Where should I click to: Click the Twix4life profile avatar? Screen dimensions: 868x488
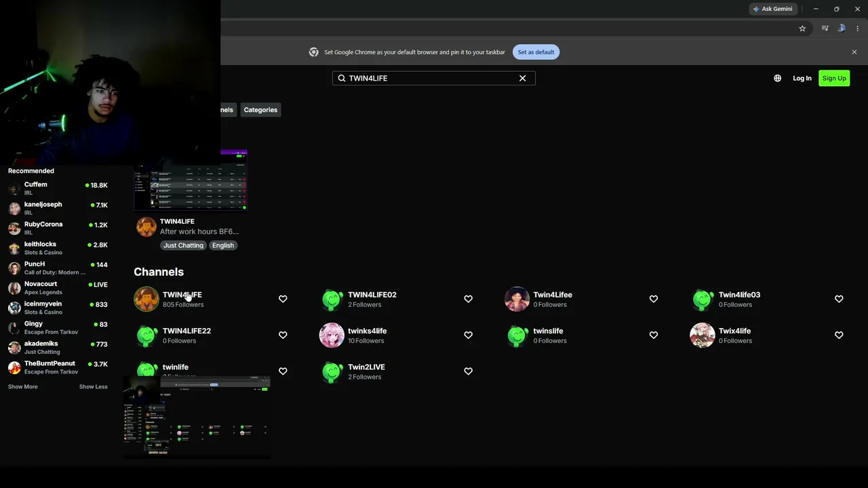click(703, 335)
